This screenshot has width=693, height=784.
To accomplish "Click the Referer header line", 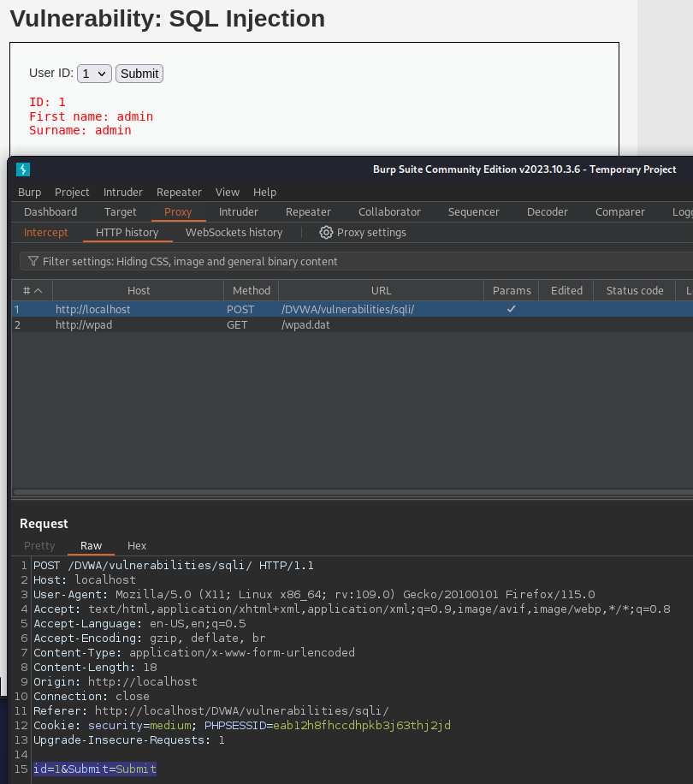I will 210,711.
